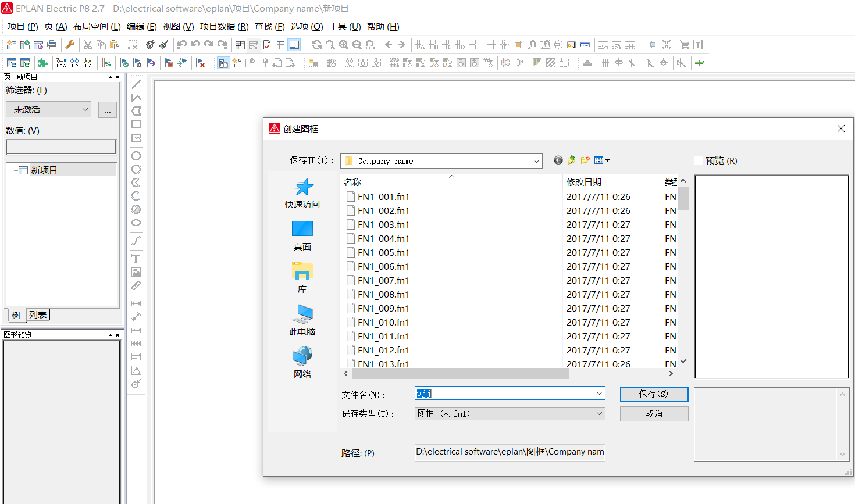855x504 pixels.
Task: Select the Line drawing tool
Action: [136, 84]
